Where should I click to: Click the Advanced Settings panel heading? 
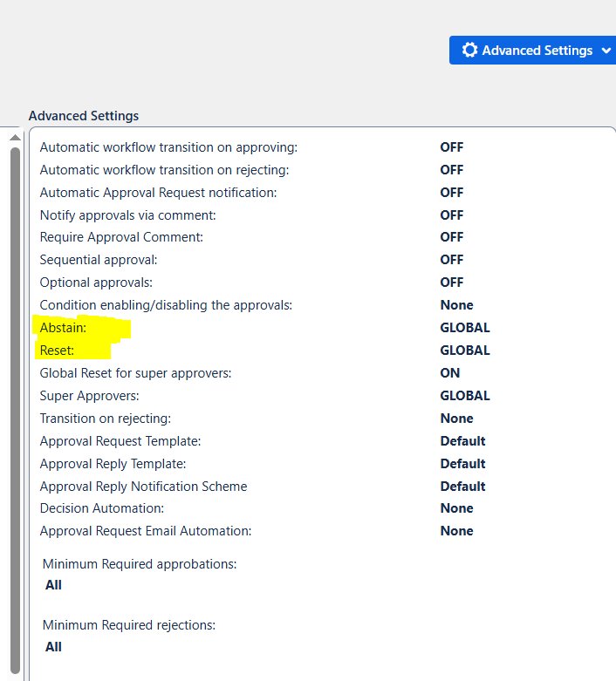click(84, 116)
